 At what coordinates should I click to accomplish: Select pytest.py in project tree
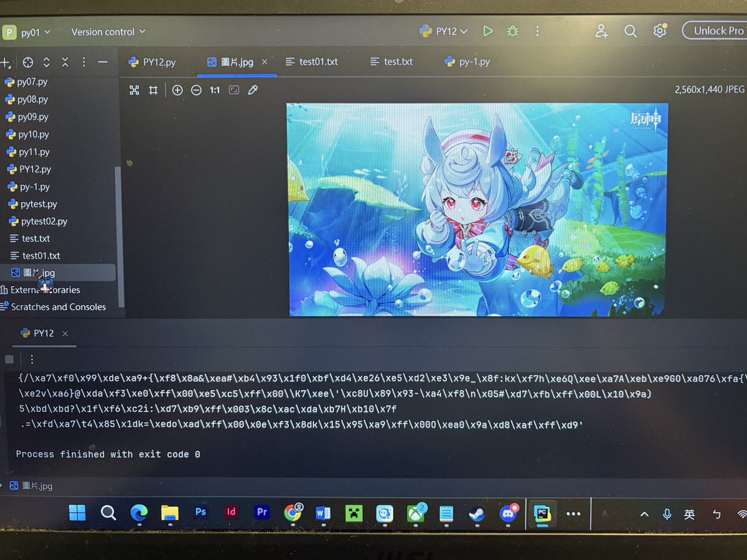pos(33,204)
